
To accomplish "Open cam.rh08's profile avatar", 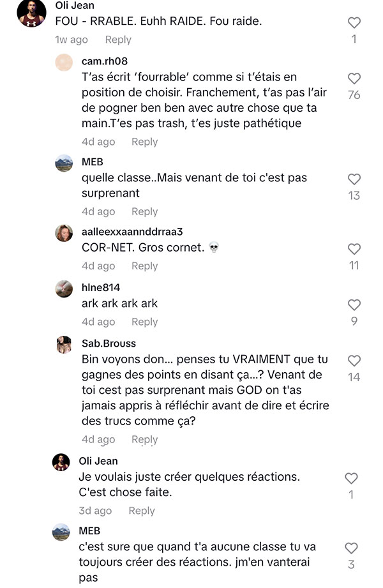I will click(x=64, y=63).
